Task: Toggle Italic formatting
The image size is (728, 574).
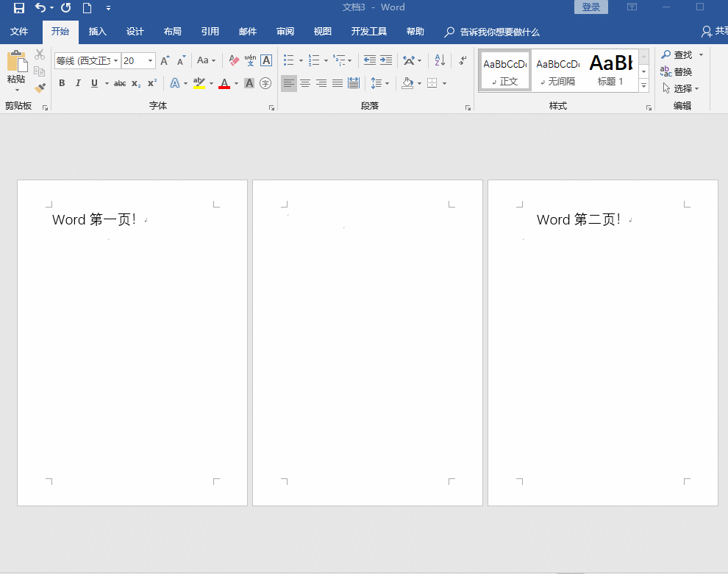Action: pyautogui.click(x=78, y=83)
